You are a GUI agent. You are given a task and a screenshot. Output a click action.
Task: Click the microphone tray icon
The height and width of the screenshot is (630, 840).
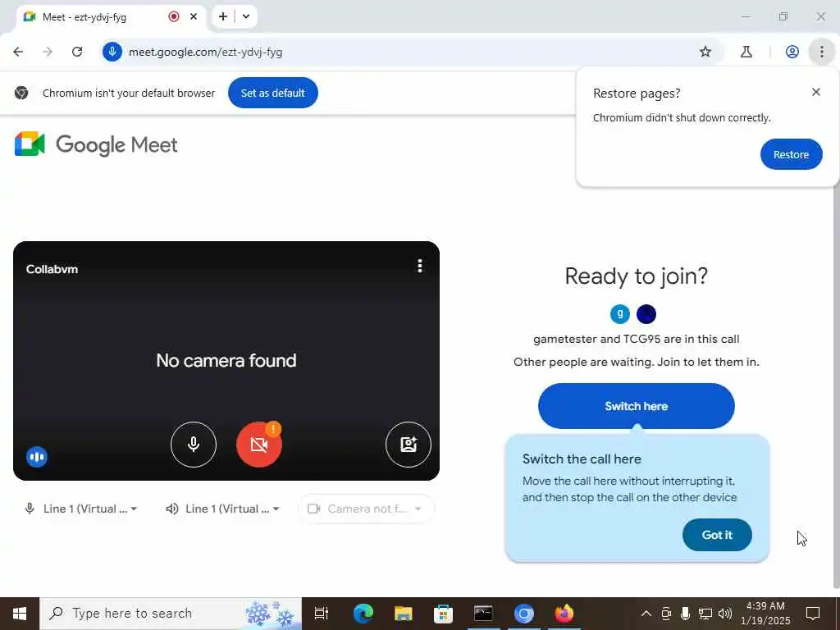(x=685, y=614)
